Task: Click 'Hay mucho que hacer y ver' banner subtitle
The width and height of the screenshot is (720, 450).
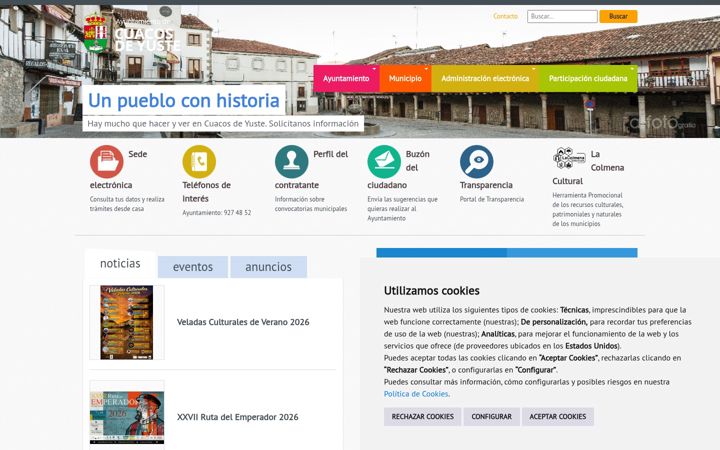Action: coord(223,124)
